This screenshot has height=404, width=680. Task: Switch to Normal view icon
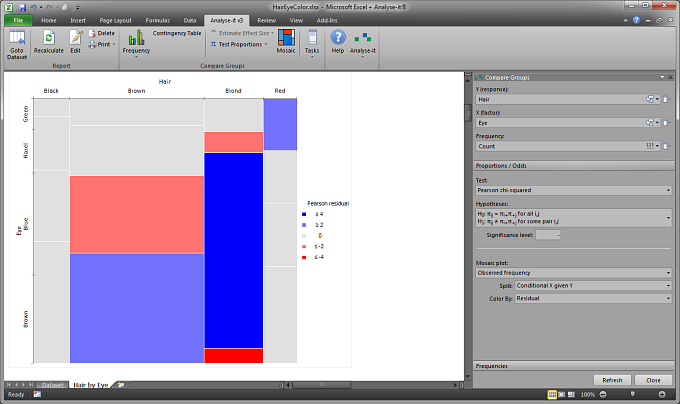(x=552, y=394)
